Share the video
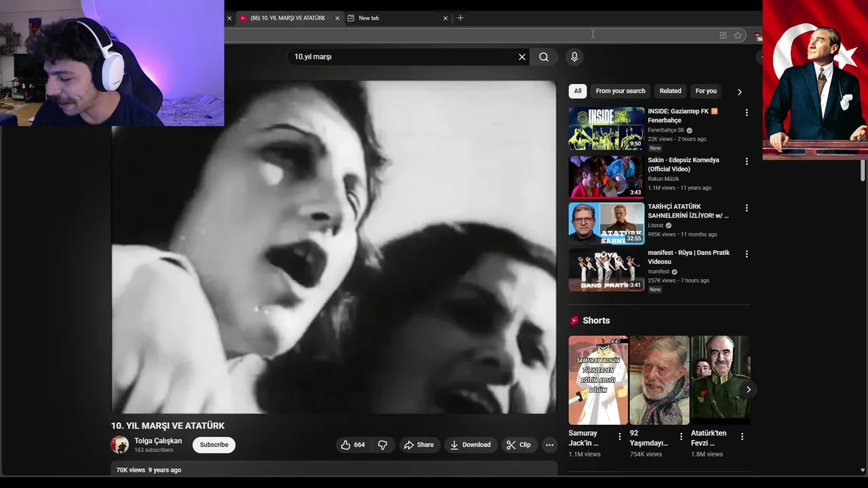Screen dimensions: 868x488 418,445
